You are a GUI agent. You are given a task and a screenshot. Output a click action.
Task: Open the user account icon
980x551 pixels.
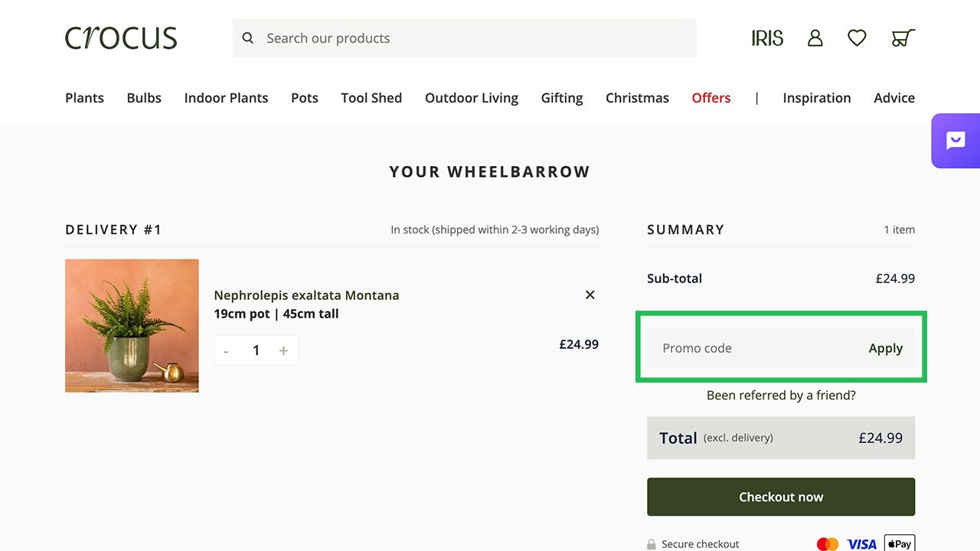(x=815, y=38)
